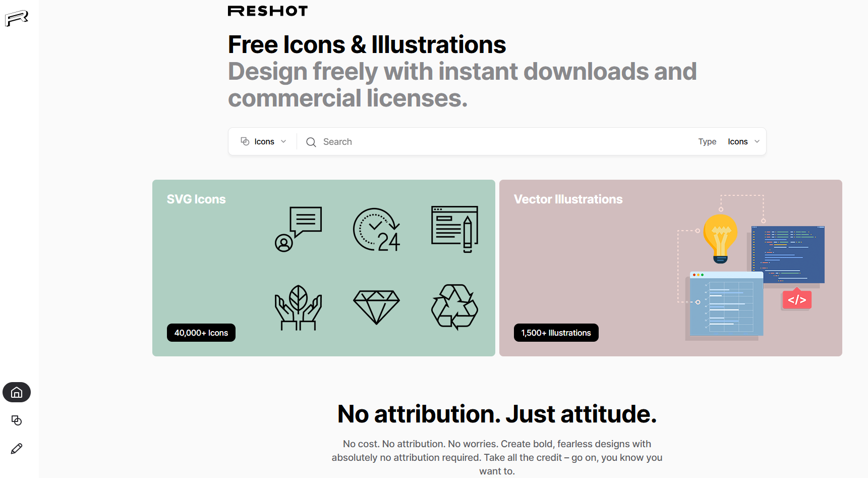
Task: Open the Home icon in the sidebar
Action: click(x=17, y=392)
